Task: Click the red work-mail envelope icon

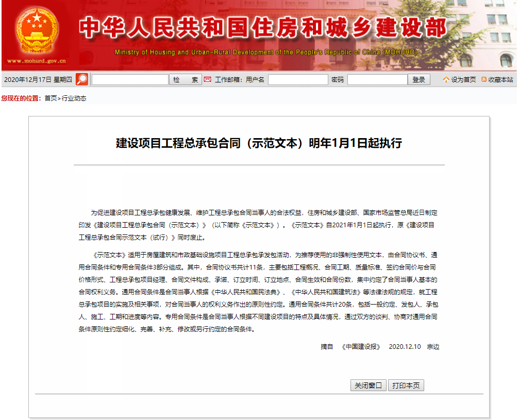Action: tap(208, 79)
